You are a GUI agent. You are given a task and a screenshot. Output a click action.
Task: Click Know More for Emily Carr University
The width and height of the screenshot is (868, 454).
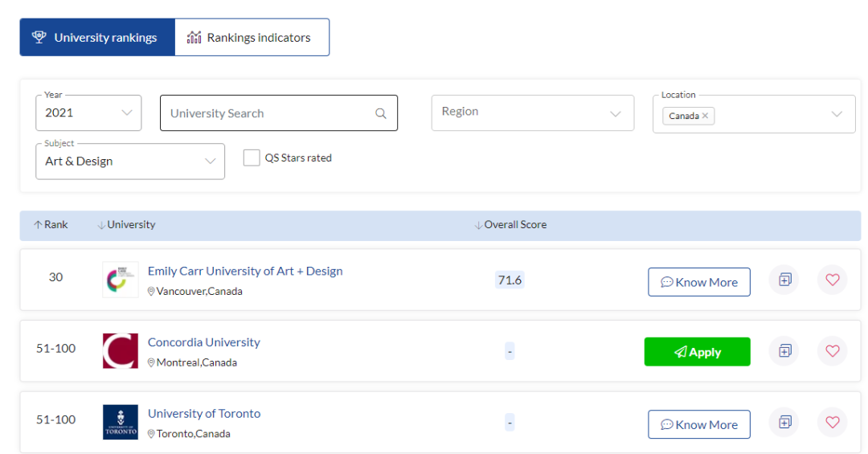(x=698, y=282)
